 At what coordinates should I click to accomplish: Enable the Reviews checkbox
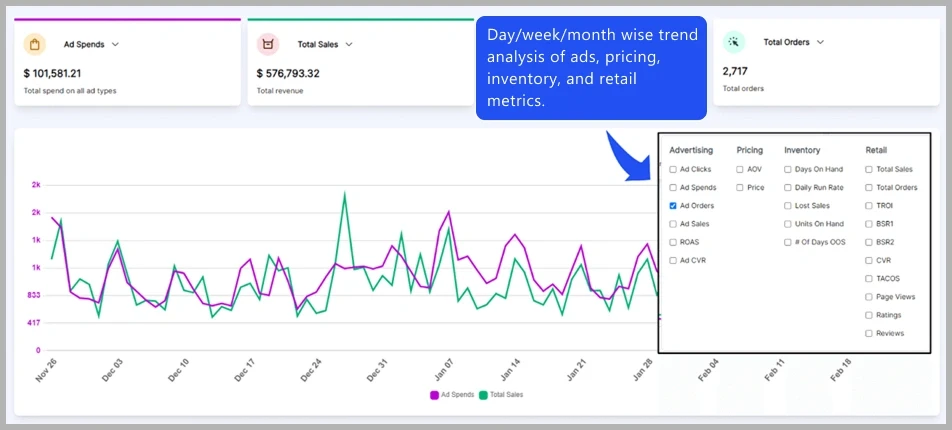[869, 333]
